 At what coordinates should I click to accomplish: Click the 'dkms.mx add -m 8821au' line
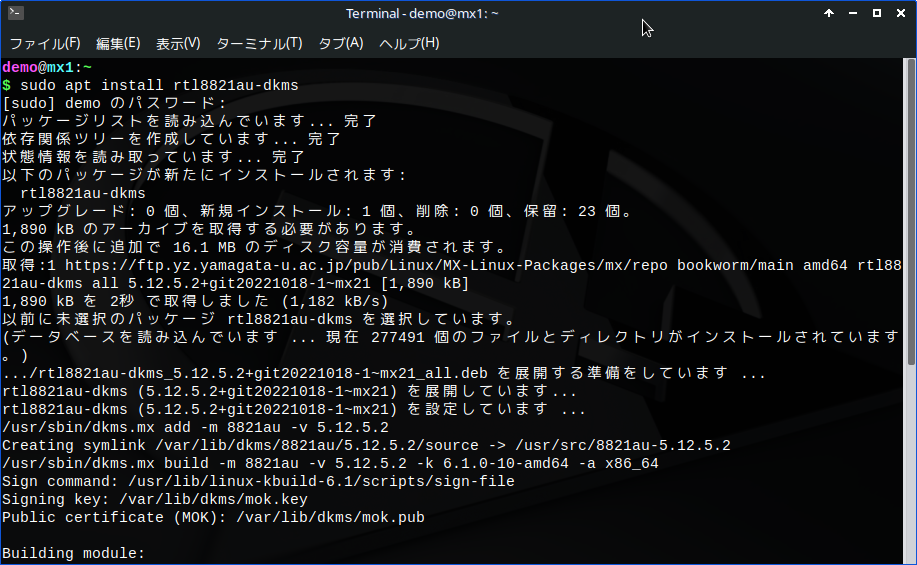(195, 428)
